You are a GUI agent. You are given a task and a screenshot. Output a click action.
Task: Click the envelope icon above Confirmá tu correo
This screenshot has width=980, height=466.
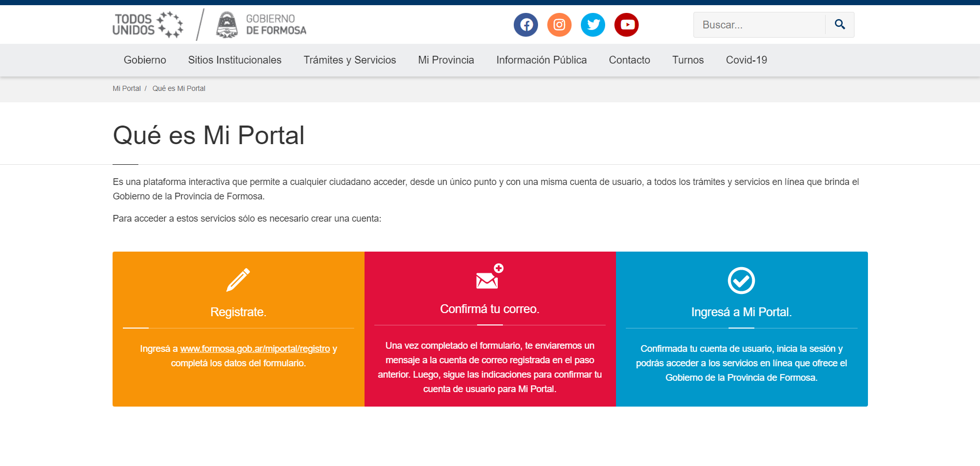(489, 276)
